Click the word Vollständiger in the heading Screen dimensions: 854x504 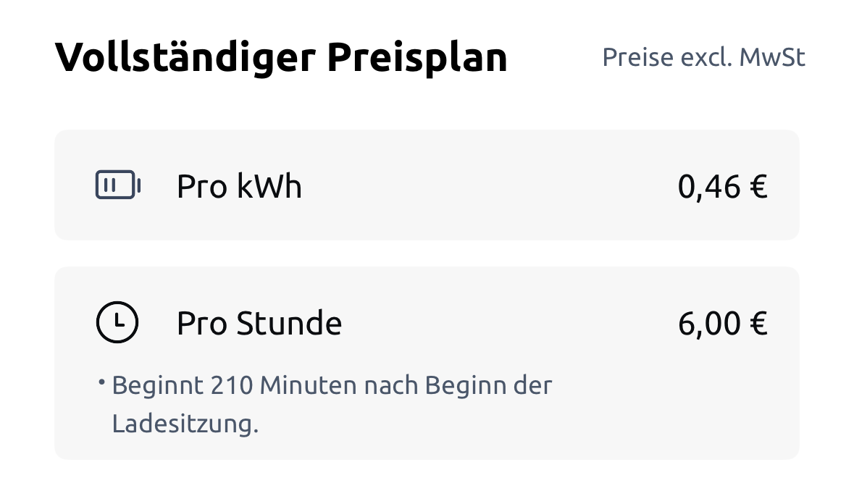185,58
